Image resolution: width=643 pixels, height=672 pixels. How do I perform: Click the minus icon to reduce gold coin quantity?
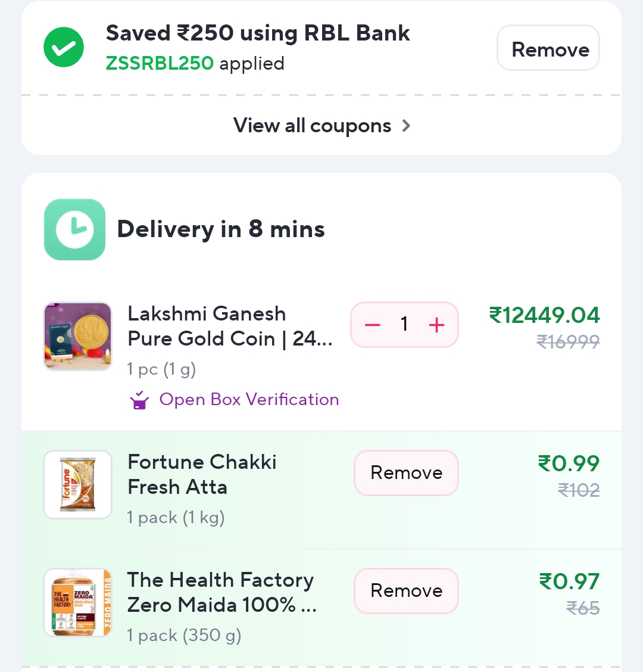coord(372,325)
